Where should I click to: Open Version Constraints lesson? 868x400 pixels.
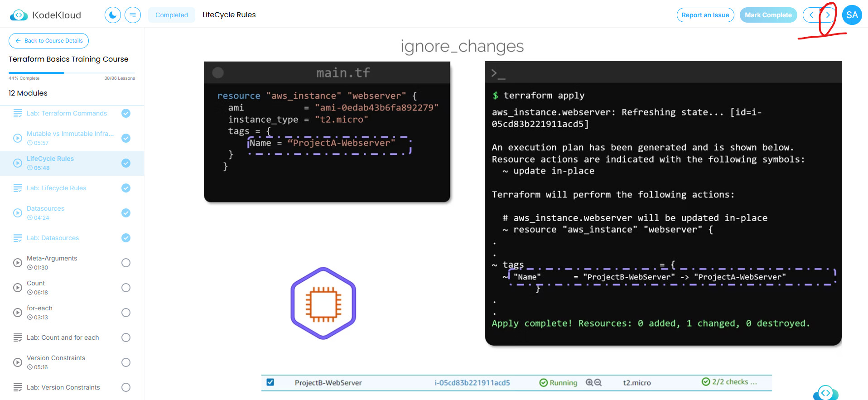coord(56,358)
